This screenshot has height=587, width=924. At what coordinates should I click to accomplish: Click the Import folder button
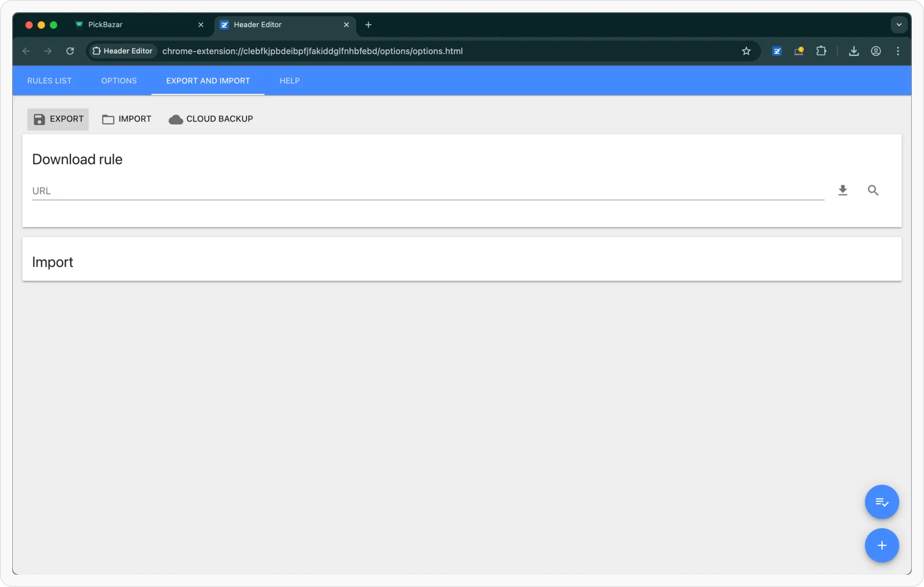pyautogui.click(x=127, y=119)
